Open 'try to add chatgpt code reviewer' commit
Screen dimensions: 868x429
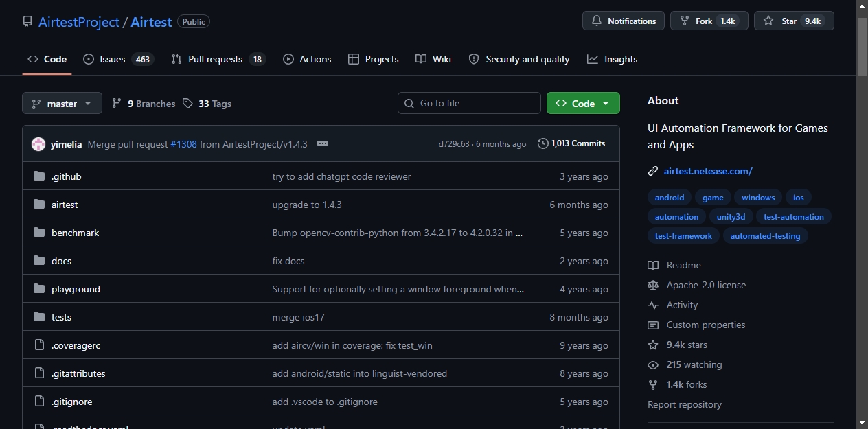341,176
